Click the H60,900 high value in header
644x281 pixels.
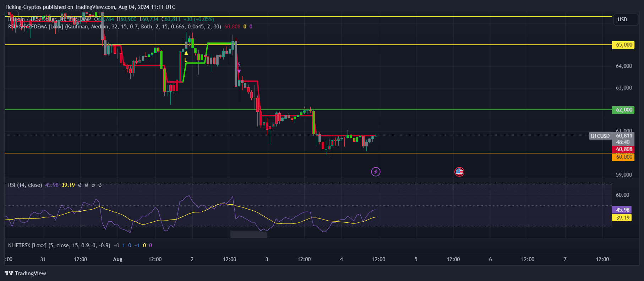[x=127, y=19]
